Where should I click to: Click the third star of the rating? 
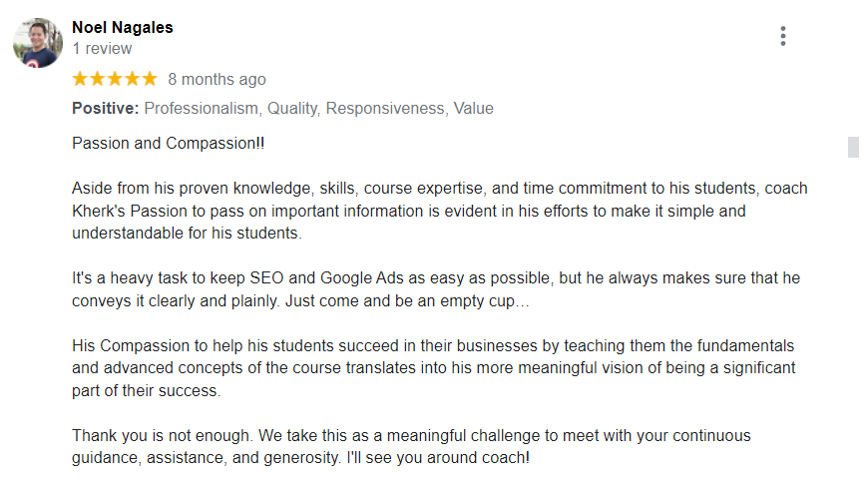tap(115, 79)
